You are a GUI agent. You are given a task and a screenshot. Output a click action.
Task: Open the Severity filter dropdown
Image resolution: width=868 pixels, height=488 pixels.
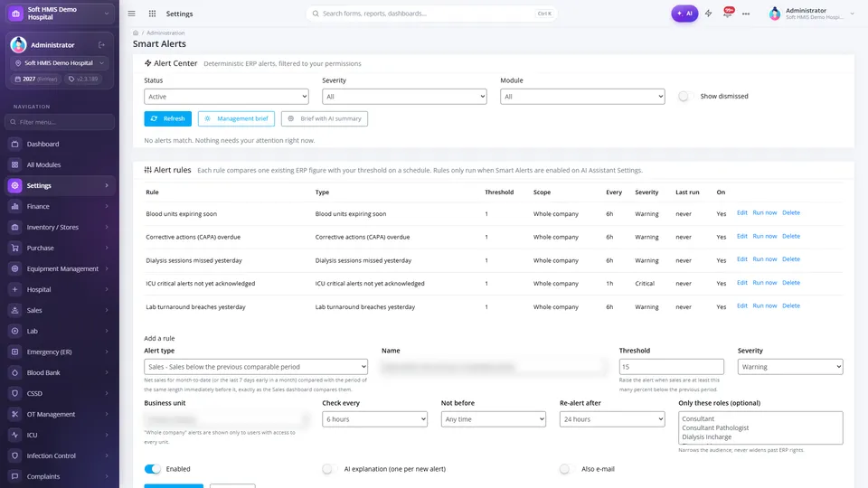pos(404,97)
